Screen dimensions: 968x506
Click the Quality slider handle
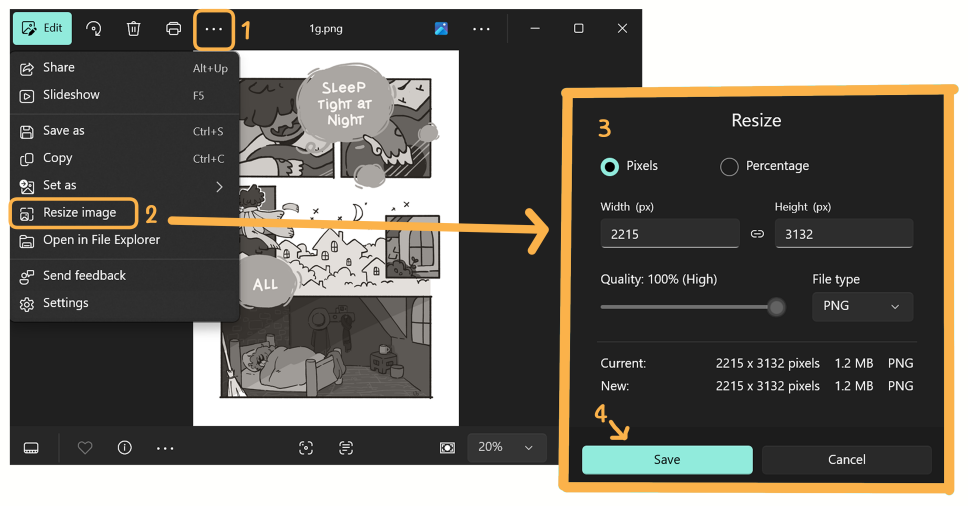776,307
